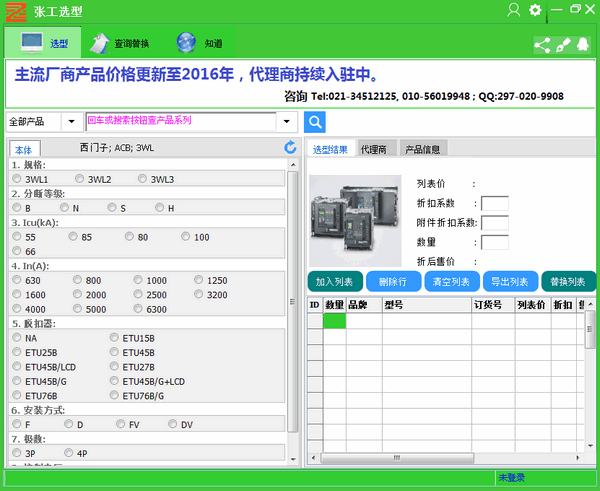600x491 pixels.
Task: Switch to the 选型结果 tab
Action: (330, 149)
